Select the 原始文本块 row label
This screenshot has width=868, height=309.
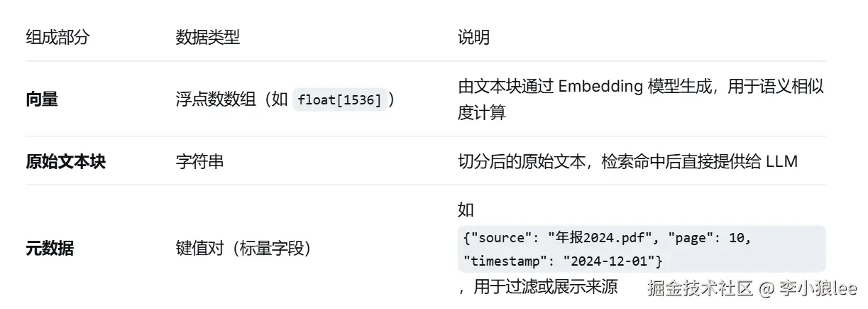coord(65,161)
